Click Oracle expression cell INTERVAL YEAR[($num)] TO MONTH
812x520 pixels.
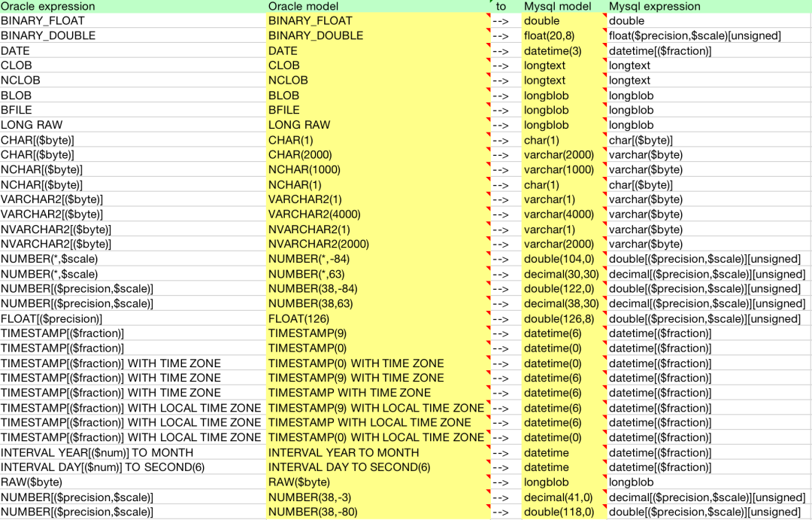(x=132, y=452)
